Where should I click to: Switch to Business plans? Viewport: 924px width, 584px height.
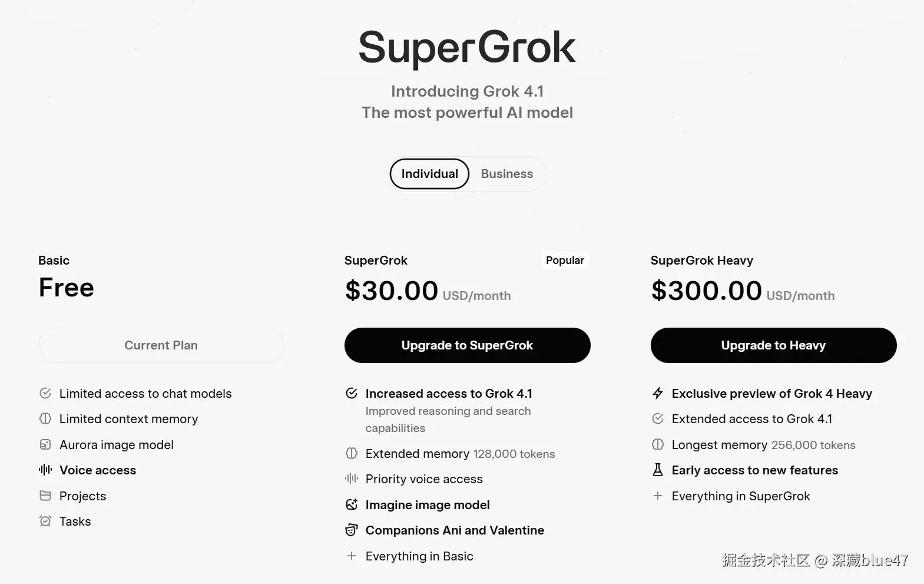[x=506, y=174]
